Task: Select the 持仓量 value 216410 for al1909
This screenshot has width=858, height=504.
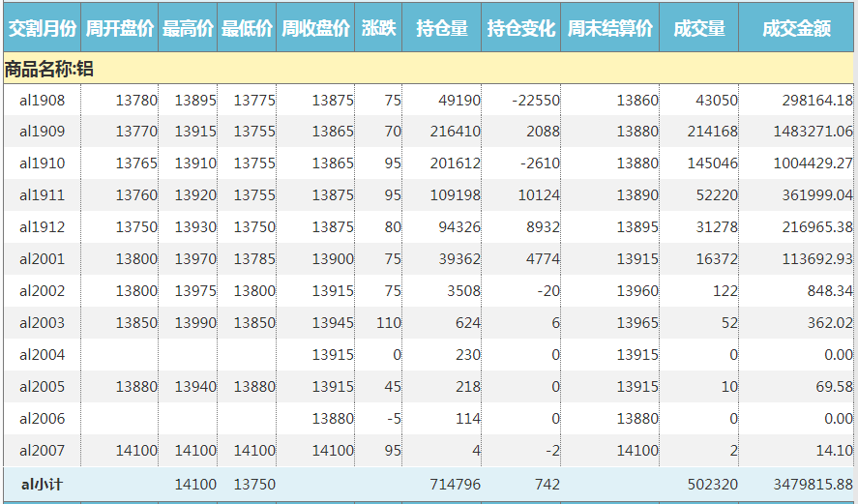Action: tap(455, 132)
